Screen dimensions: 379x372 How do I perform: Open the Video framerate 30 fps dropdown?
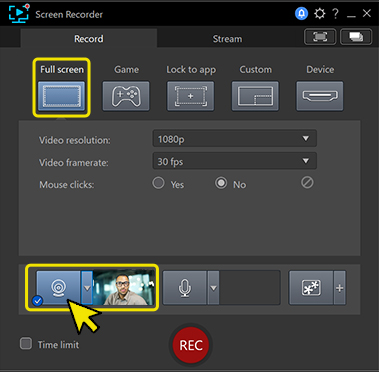click(235, 161)
